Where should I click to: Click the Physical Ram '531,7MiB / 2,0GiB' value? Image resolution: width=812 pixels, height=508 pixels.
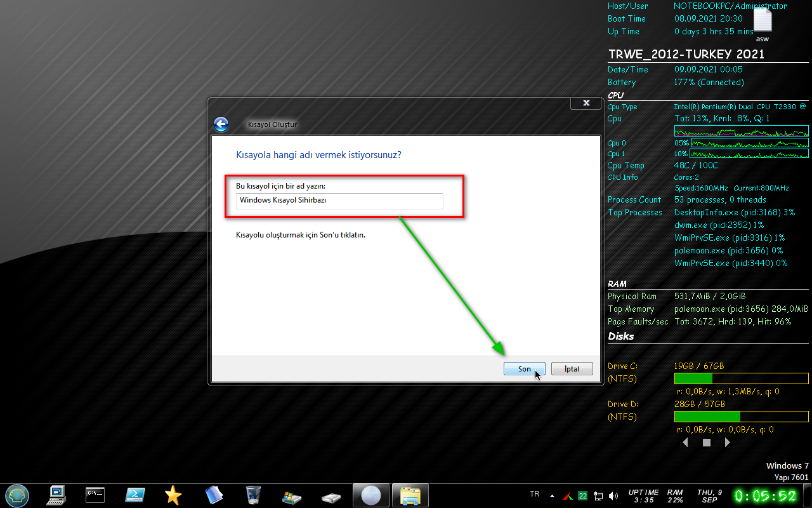(709, 296)
